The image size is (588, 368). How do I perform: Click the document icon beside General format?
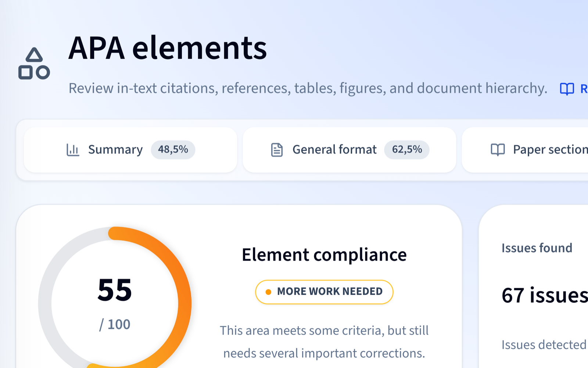(277, 150)
